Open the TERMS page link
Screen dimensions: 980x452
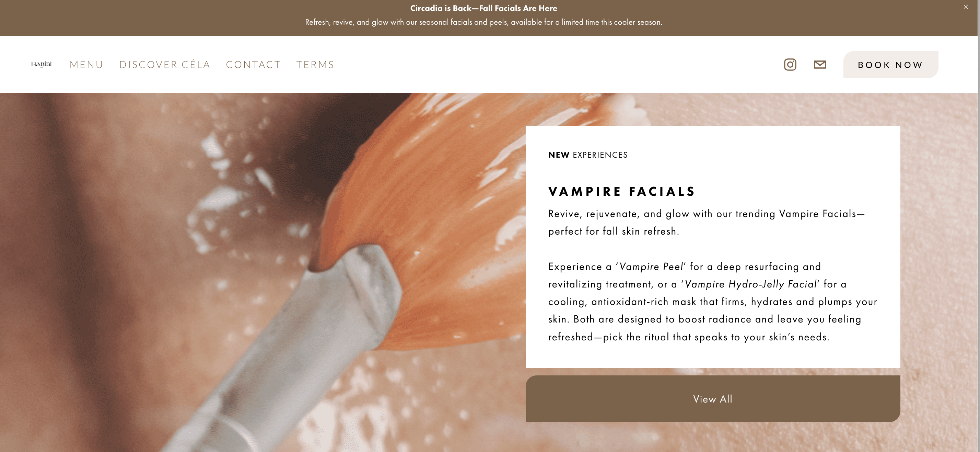point(315,65)
